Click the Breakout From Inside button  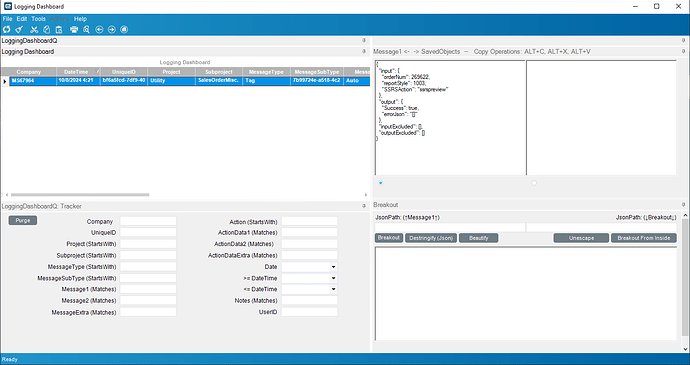coord(643,238)
